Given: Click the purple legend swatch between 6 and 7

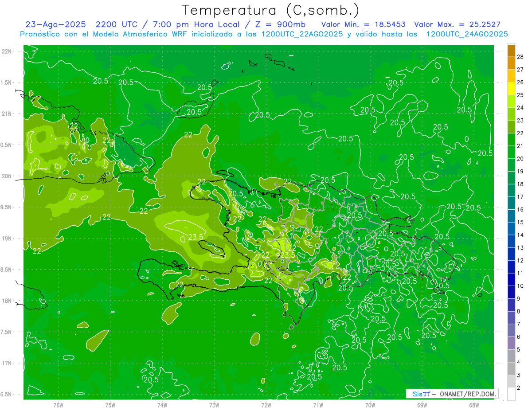Looking at the screenshot, I should click(x=511, y=330).
